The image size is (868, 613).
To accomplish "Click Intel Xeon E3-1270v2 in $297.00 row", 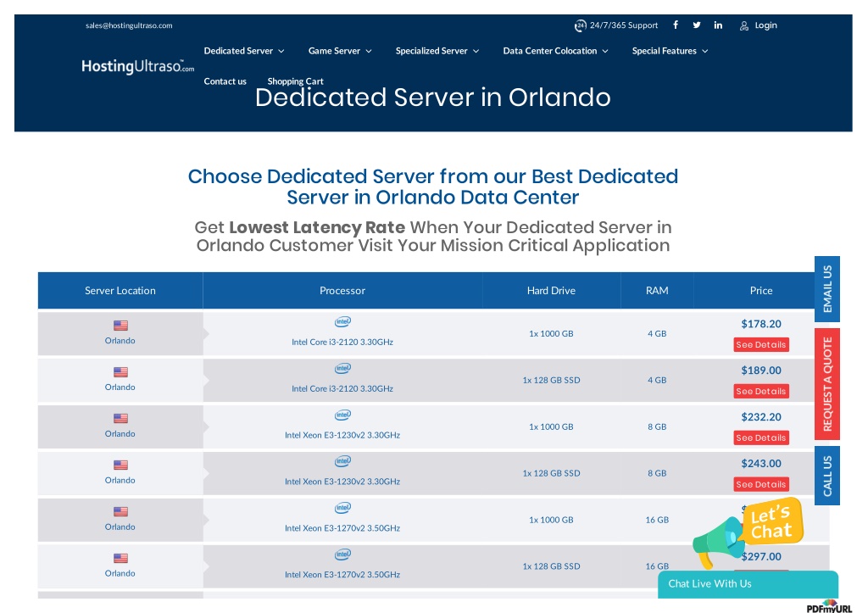I will (342, 575).
